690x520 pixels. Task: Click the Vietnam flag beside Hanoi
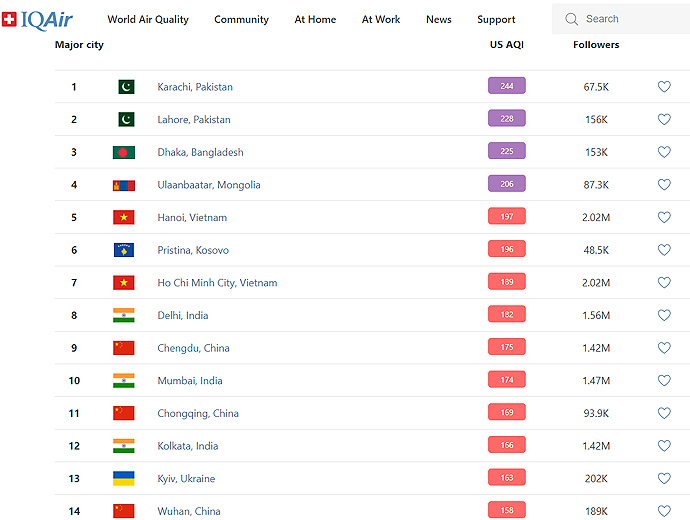[x=124, y=218]
